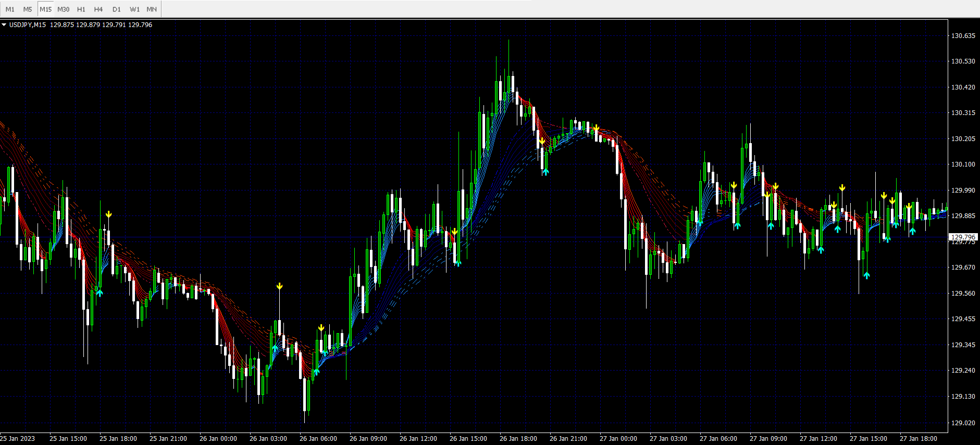The width and height of the screenshot is (980, 445).
Task: Click the 129.020 price scale label
Action: (963, 423)
